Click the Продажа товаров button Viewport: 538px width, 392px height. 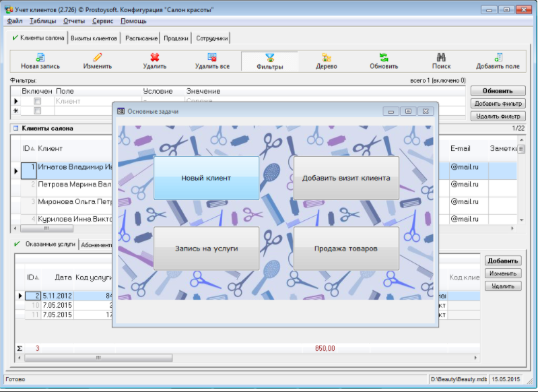click(x=346, y=248)
